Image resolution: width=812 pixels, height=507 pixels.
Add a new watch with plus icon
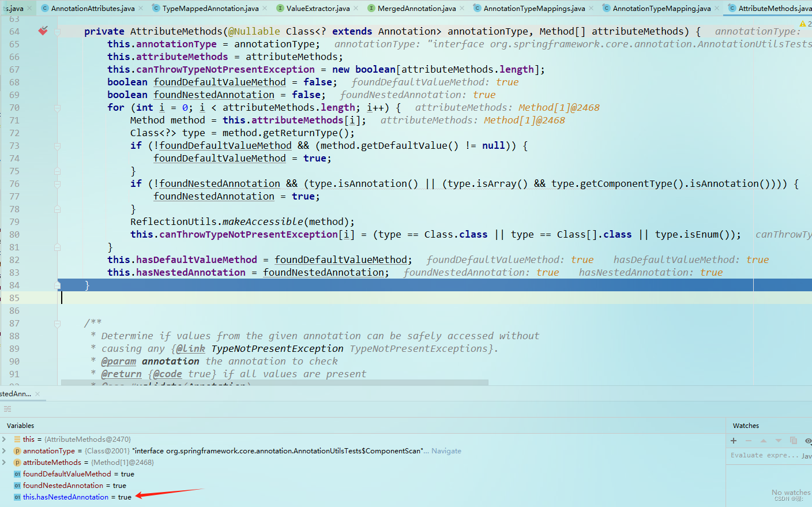(x=734, y=441)
